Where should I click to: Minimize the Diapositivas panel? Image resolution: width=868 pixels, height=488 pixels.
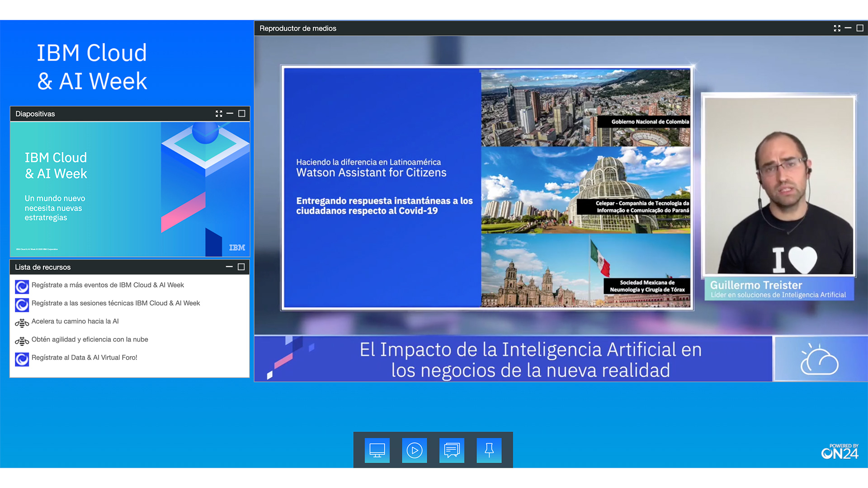click(x=230, y=114)
